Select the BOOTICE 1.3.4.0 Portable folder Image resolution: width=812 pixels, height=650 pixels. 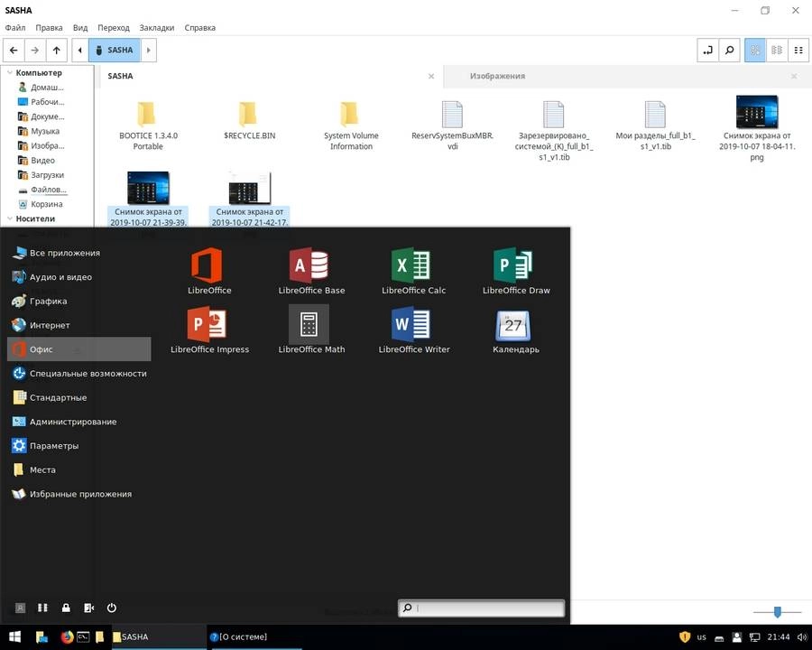(148, 125)
